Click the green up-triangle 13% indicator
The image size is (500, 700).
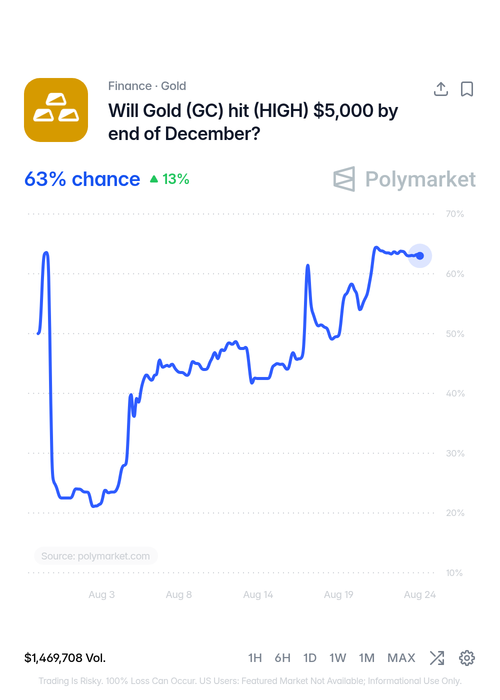pos(170,179)
